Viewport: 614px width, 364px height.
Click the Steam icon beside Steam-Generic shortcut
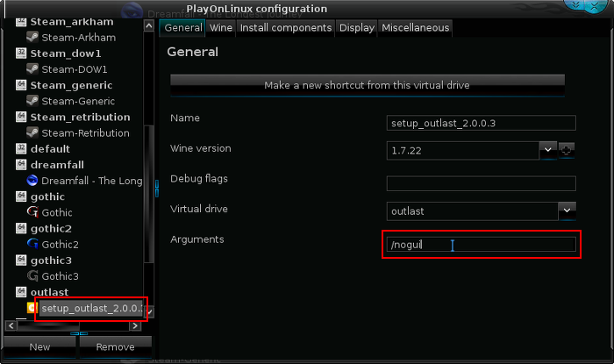tap(32, 101)
